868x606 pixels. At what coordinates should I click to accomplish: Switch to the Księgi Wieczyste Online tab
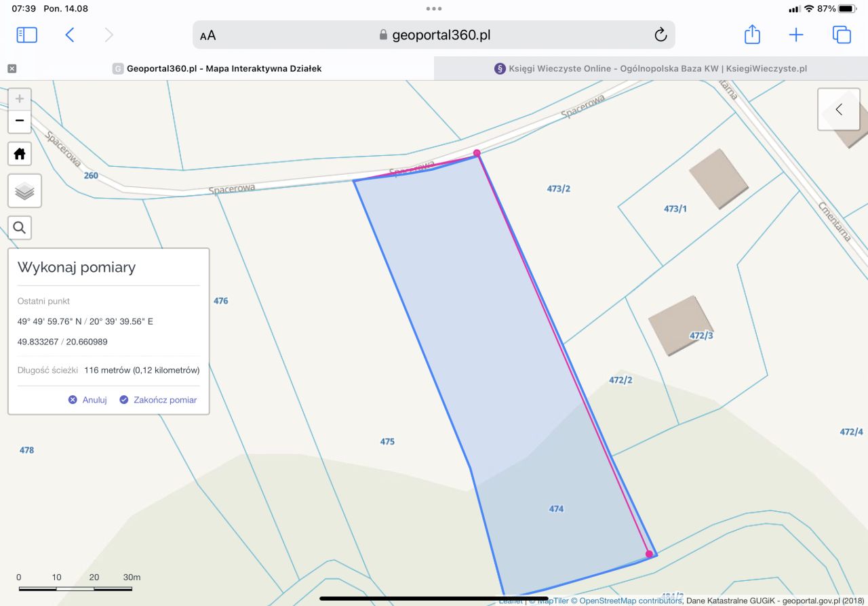650,68
